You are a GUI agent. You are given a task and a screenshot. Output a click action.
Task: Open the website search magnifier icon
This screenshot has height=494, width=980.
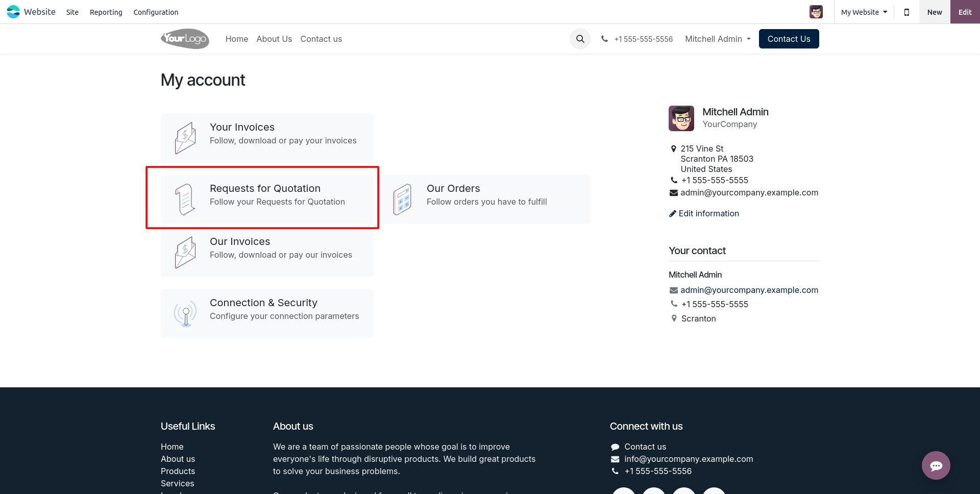(580, 39)
